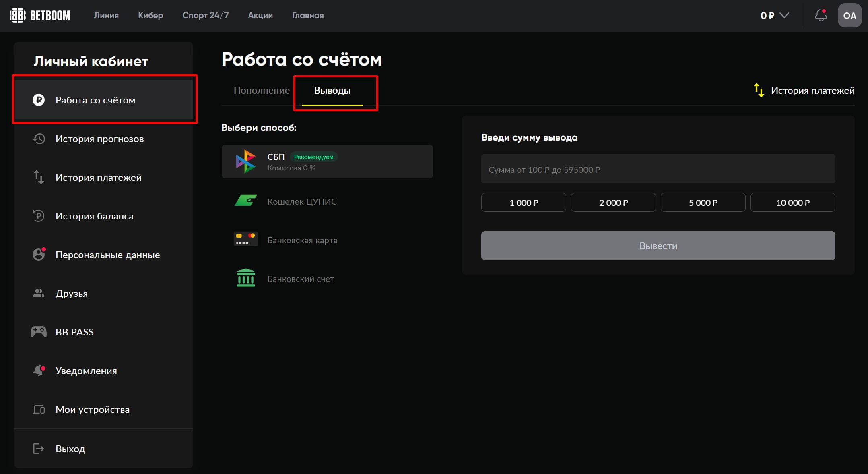Open История платежей link at top right
This screenshot has width=868, height=474.
(812, 91)
